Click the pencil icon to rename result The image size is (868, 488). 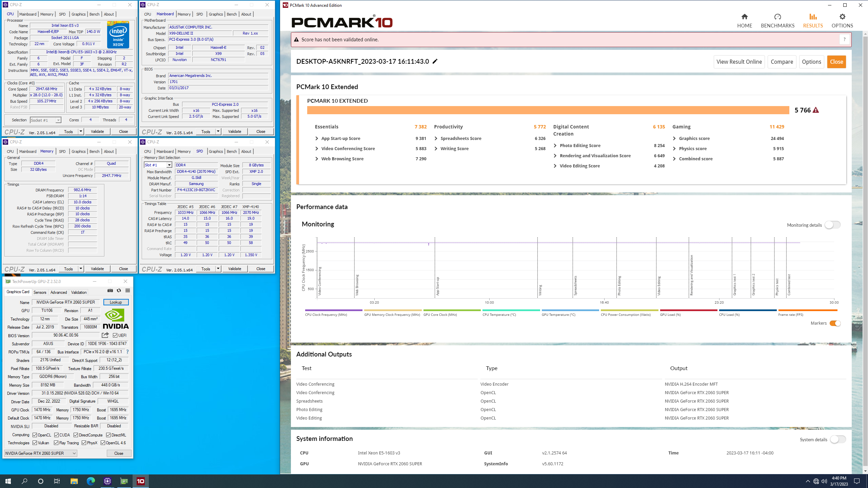[435, 61]
